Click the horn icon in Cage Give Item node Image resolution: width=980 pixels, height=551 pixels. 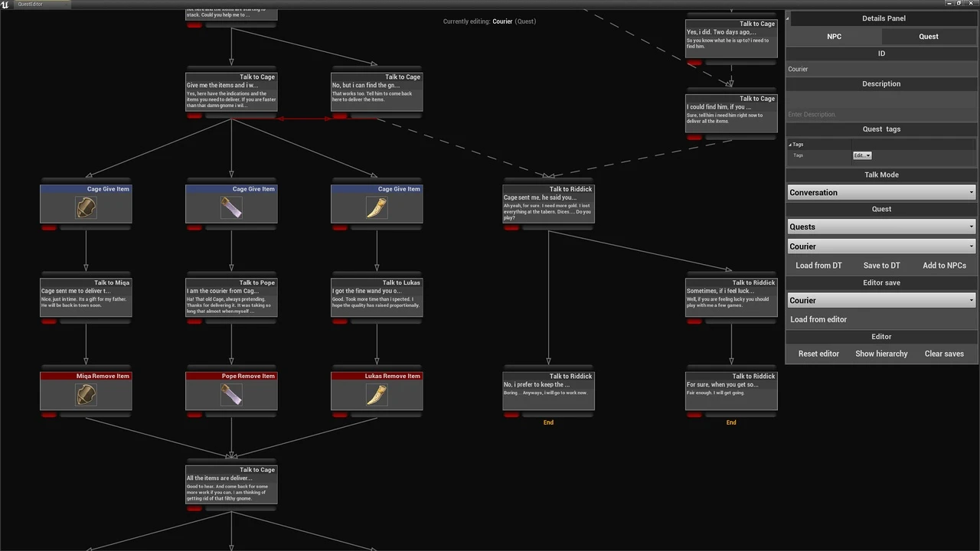[377, 207]
